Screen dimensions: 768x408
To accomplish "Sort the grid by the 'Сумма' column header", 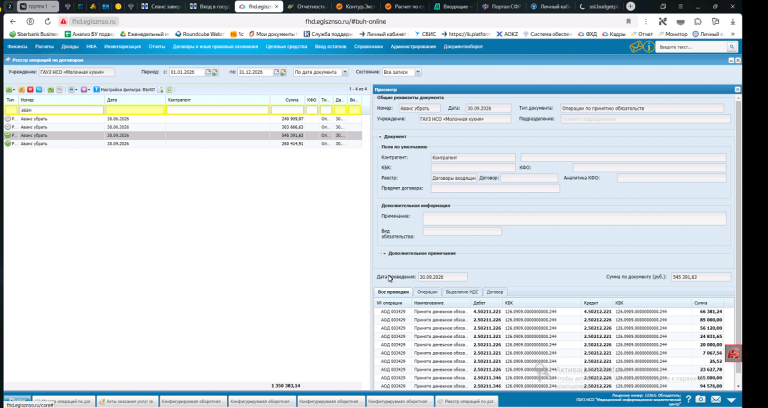I will click(x=287, y=99).
